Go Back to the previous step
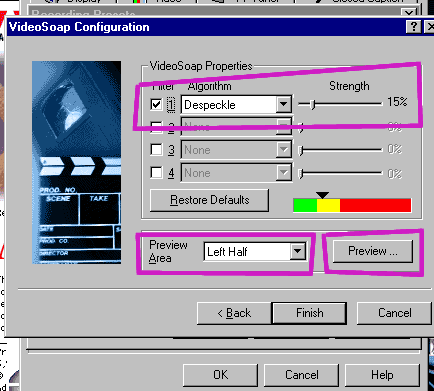The height and width of the screenshot is (391, 434). click(234, 313)
